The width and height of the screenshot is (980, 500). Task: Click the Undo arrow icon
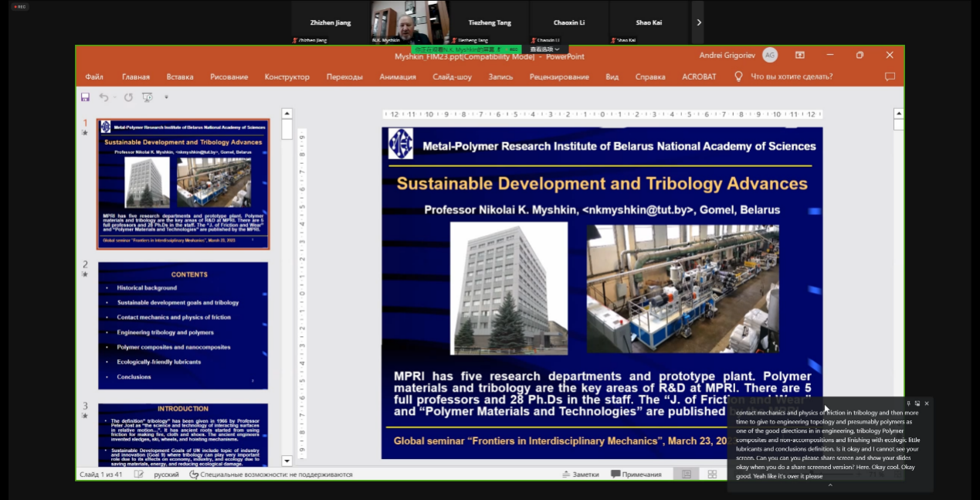103,97
